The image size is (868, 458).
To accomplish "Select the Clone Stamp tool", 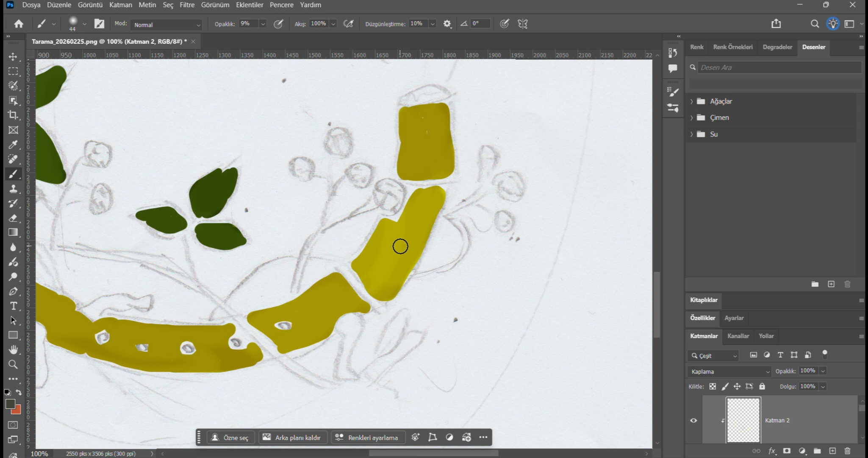I will (x=13, y=189).
